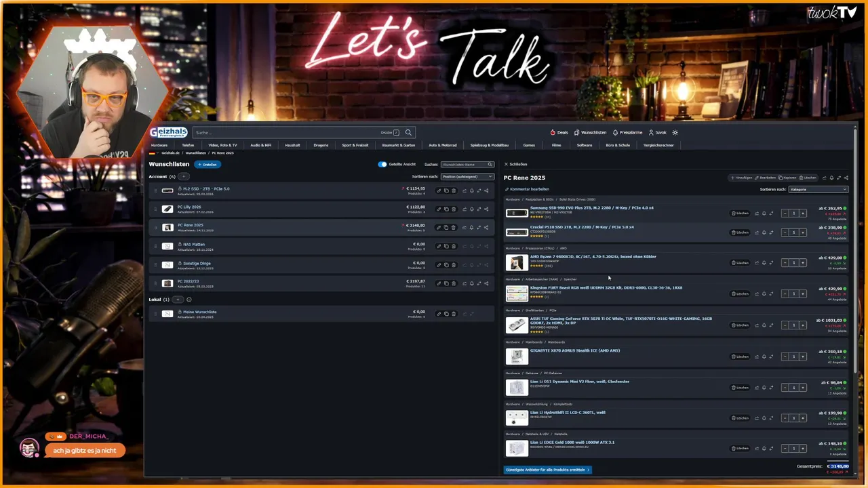Share PC Rene 2025 list from detail header
The image size is (868, 488).
846,178
